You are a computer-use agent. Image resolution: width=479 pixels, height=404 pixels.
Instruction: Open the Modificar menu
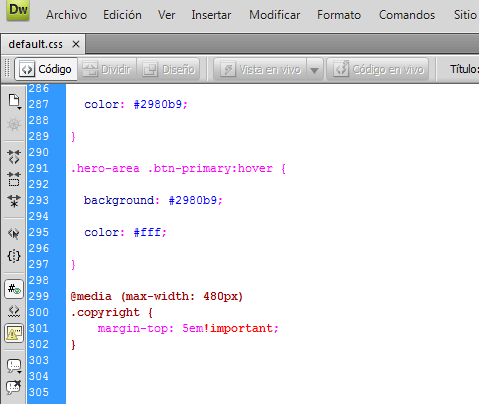(275, 15)
